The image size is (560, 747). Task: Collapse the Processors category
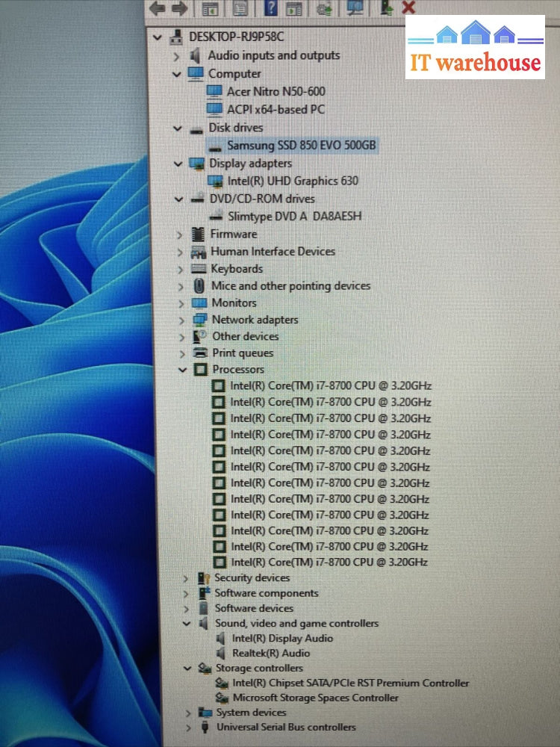182,370
